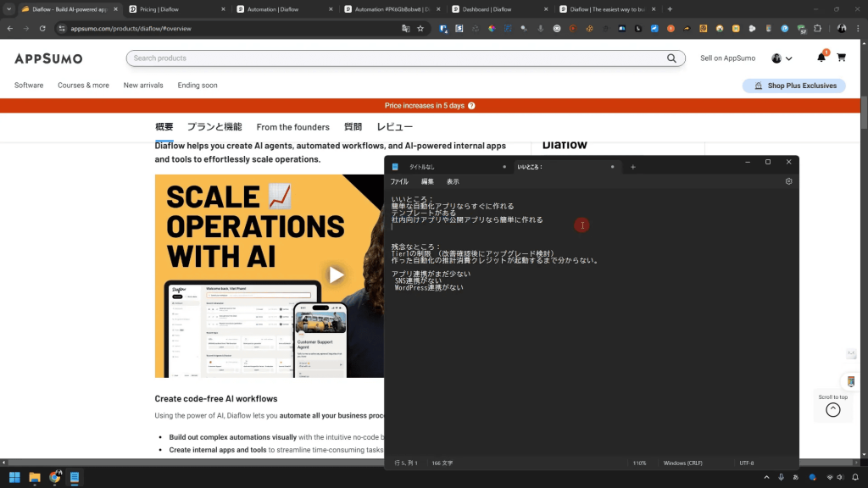
Task: Open File Explorer from the taskbar
Action: (x=34, y=477)
